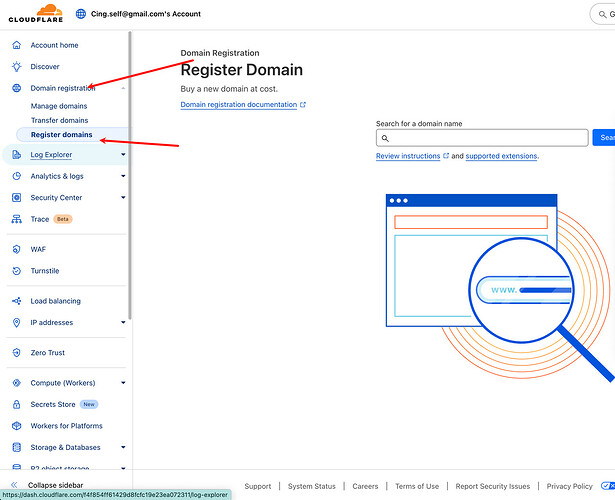
Task: Select Transfer domains in sidebar
Action: [x=60, y=120]
